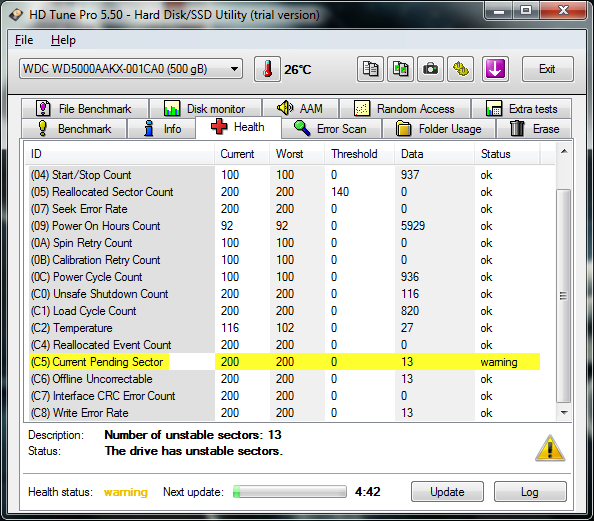Viewport: 594px width, 521px height.
Task: Select the (C0) Unsafe Shutdown Count row
Action: coord(283,294)
